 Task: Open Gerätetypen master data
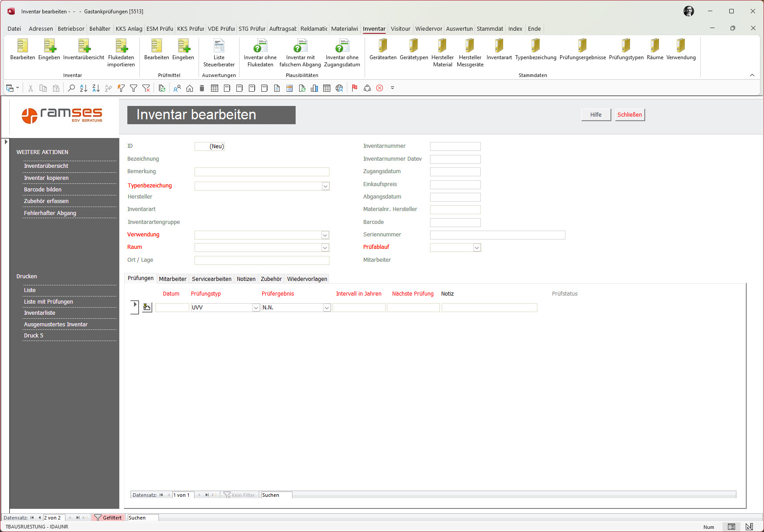pyautogui.click(x=414, y=49)
